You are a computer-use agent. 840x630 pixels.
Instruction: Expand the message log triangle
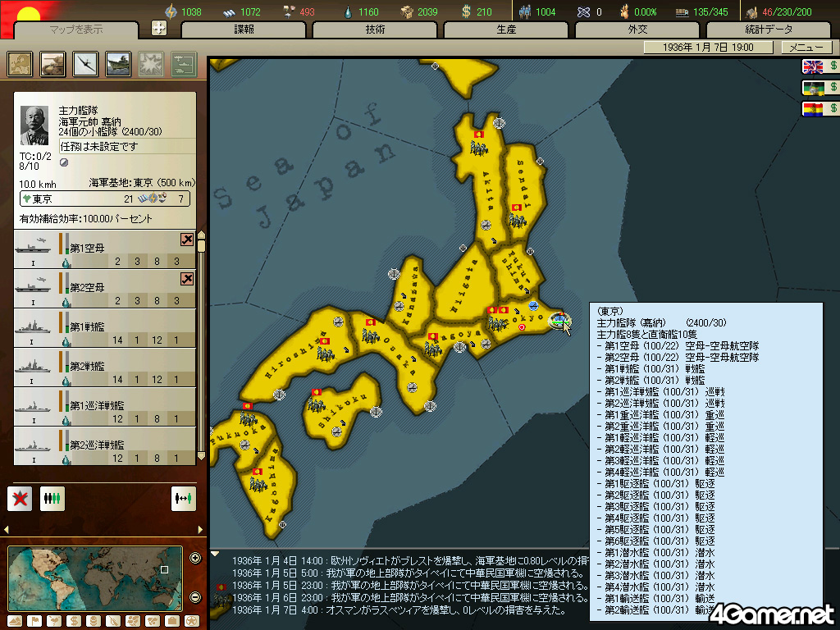(215, 554)
